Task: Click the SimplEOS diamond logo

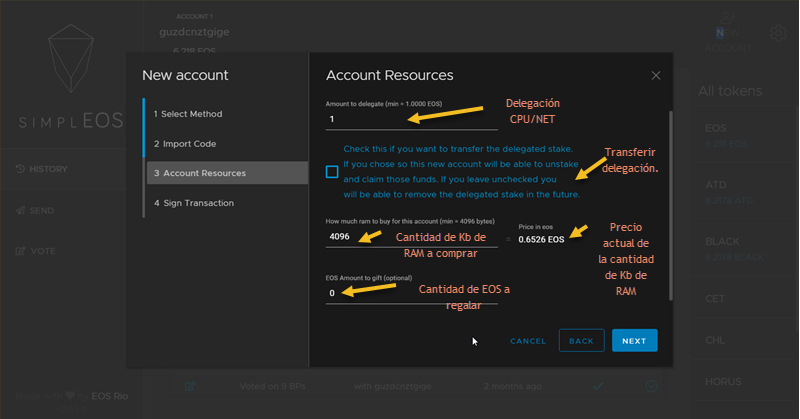Action: (x=71, y=59)
